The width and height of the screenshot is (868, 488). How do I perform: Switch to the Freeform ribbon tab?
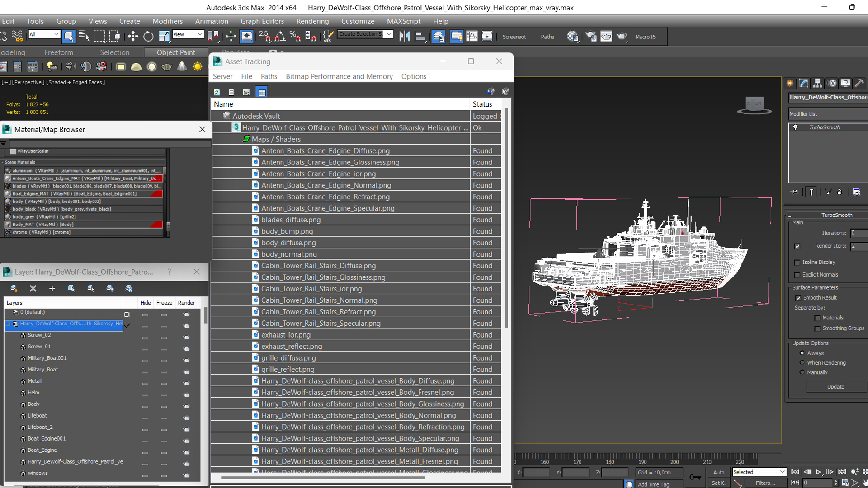pyautogui.click(x=59, y=52)
